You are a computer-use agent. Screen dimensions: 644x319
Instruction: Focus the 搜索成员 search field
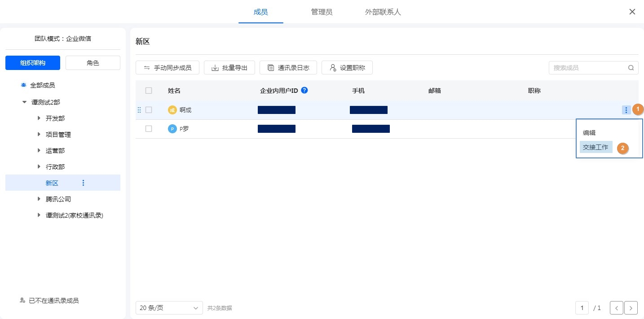click(588, 68)
